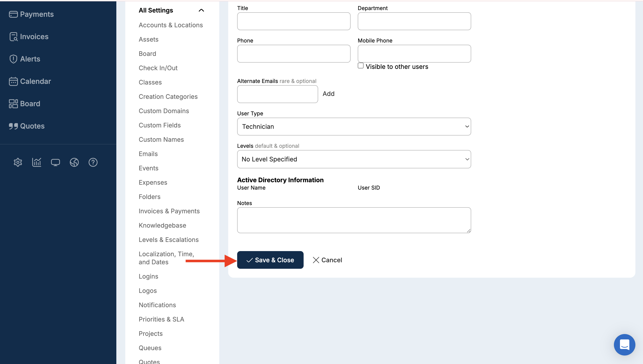
Task: Open the User Type Technician dropdown
Action: tap(354, 127)
